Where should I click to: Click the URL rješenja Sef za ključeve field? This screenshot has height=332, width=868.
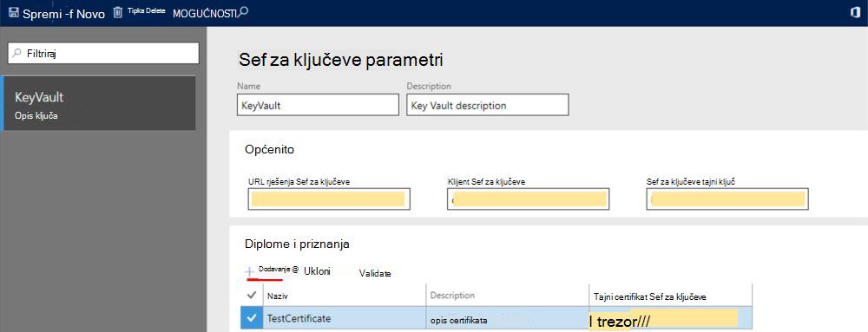click(x=329, y=199)
